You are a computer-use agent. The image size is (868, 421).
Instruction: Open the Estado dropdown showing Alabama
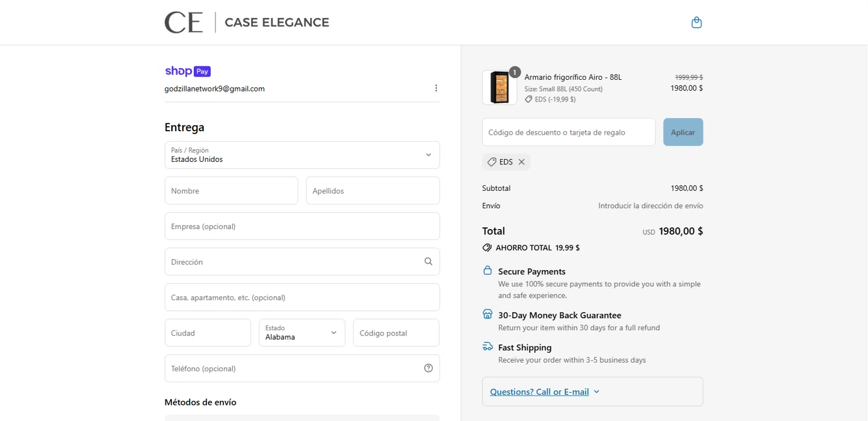tap(302, 333)
